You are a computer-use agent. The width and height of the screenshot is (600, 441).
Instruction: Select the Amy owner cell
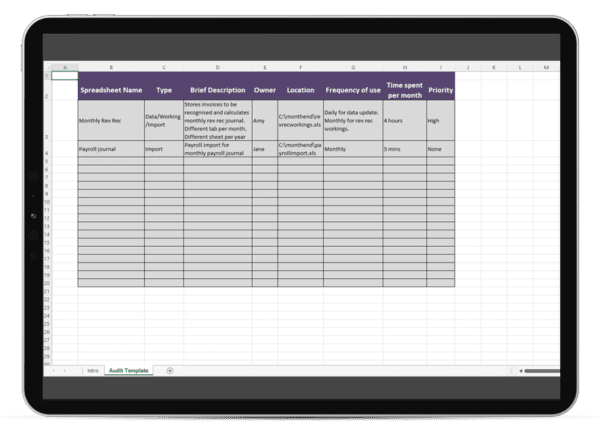tap(265, 120)
